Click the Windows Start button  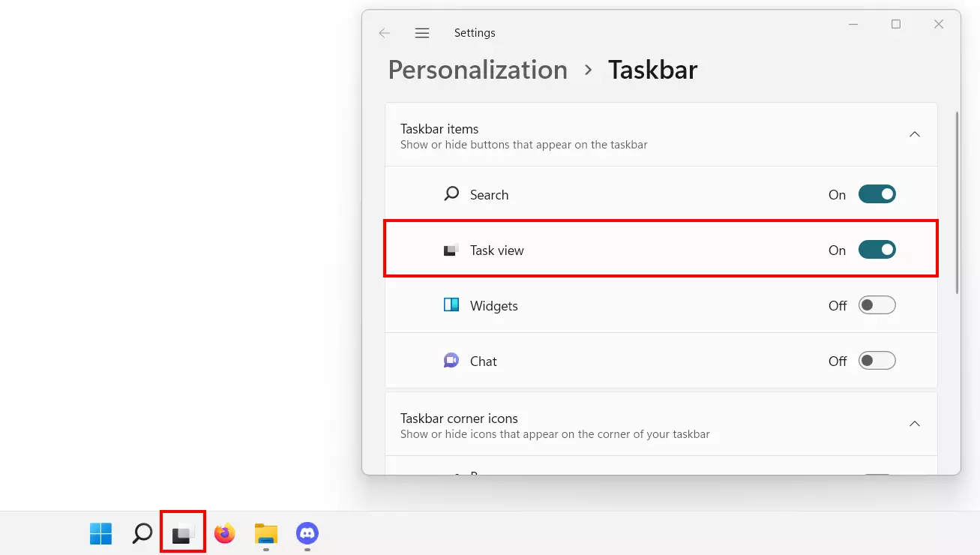point(100,533)
